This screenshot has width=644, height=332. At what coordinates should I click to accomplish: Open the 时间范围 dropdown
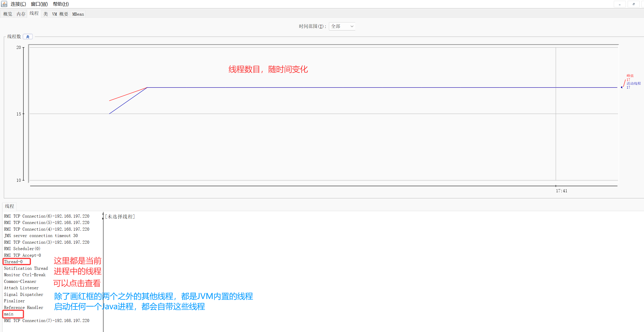point(342,26)
